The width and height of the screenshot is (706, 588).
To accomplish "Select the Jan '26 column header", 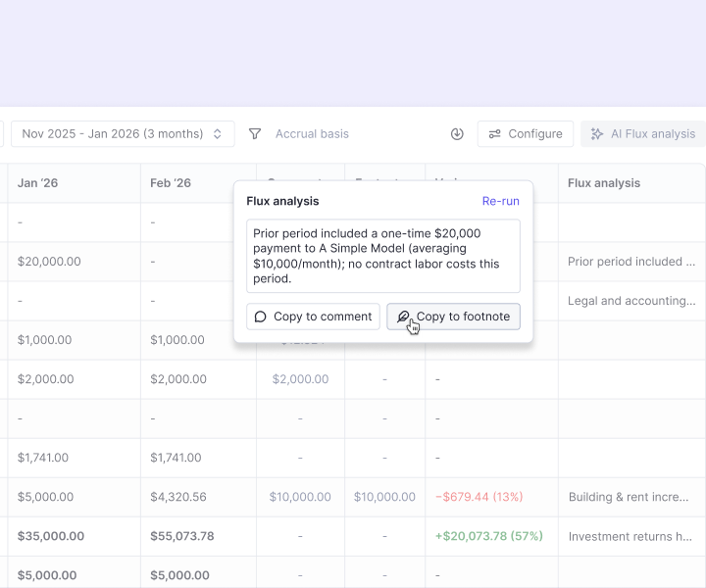I will tap(75, 183).
